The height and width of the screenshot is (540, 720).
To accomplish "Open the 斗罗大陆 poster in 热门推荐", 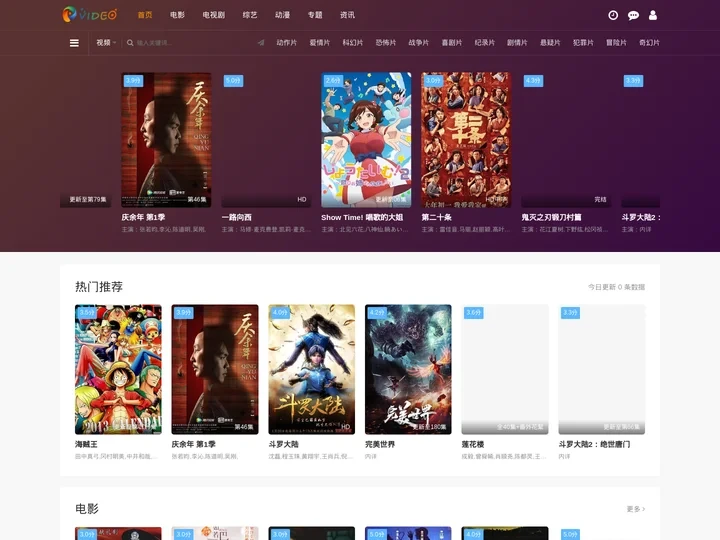I will coord(312,369).
